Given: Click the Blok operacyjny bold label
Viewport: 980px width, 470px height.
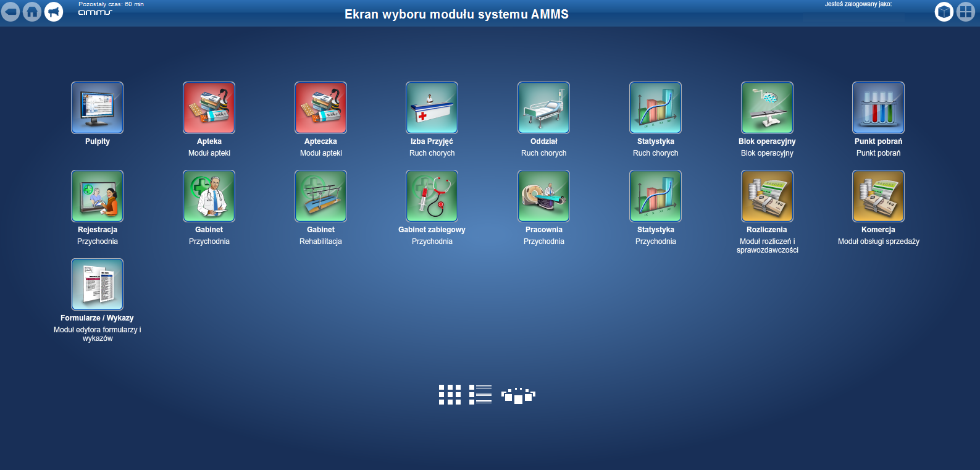Looking at the screenshot, I should [767, 141].
